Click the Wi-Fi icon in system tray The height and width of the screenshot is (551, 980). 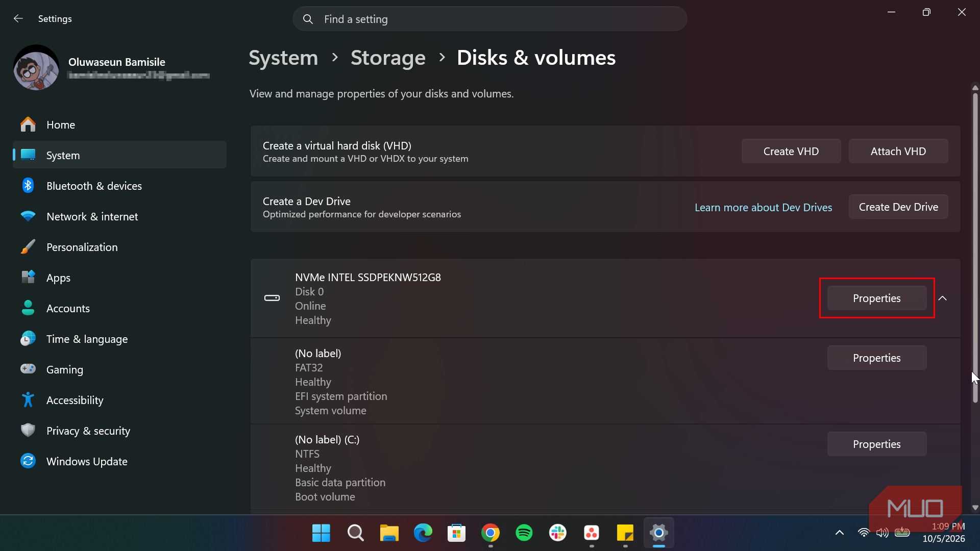(864, 533)
